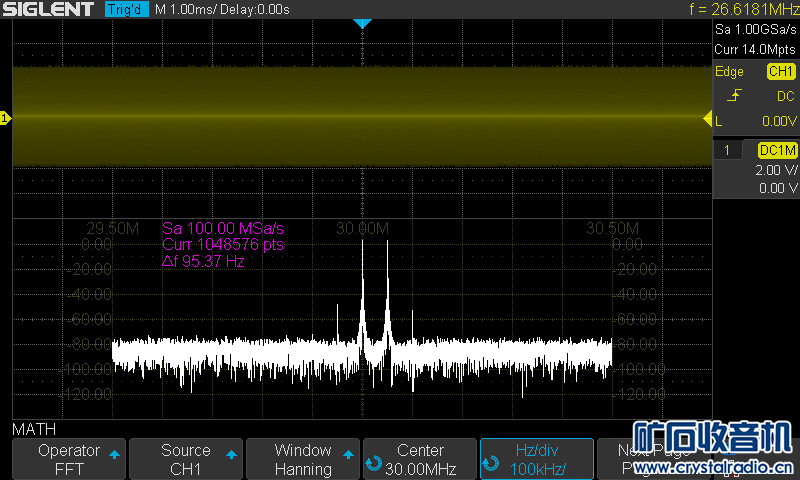Click the trigger level arrow marker
Screen dimensions: 800x480
(707, 119)
